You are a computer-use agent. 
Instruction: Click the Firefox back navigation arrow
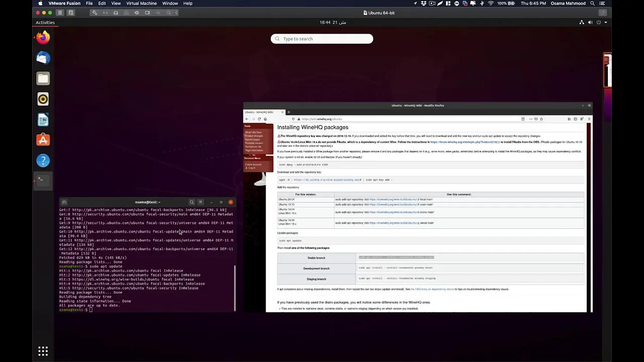point(247,119)
